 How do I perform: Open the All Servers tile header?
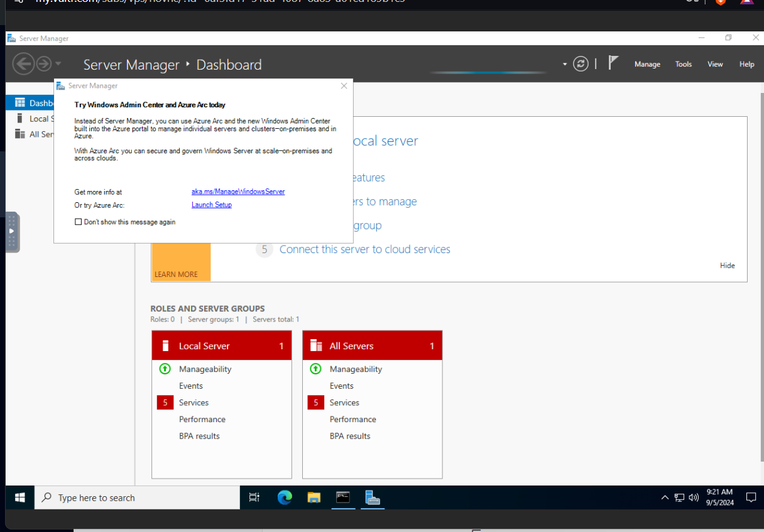[373, 345]
